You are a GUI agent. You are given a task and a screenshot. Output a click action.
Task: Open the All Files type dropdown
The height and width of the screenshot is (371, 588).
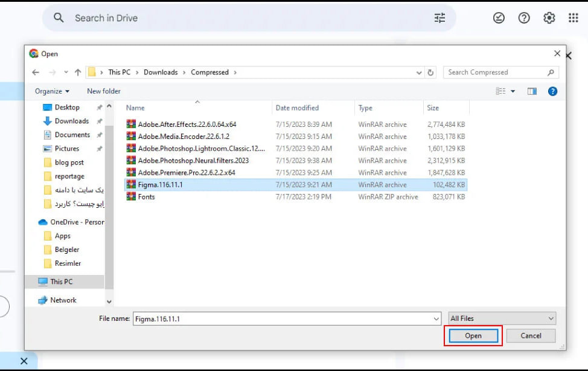coord(502,318)
